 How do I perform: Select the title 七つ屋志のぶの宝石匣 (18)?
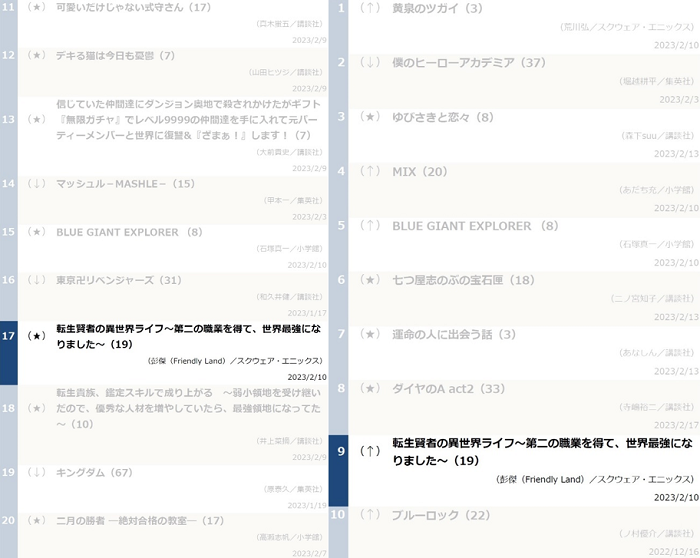point(463,280)
